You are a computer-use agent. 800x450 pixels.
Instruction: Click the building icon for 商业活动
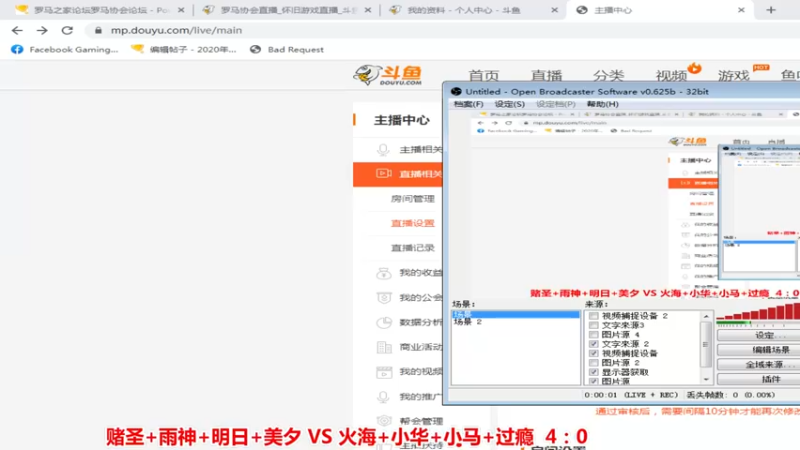384,347
